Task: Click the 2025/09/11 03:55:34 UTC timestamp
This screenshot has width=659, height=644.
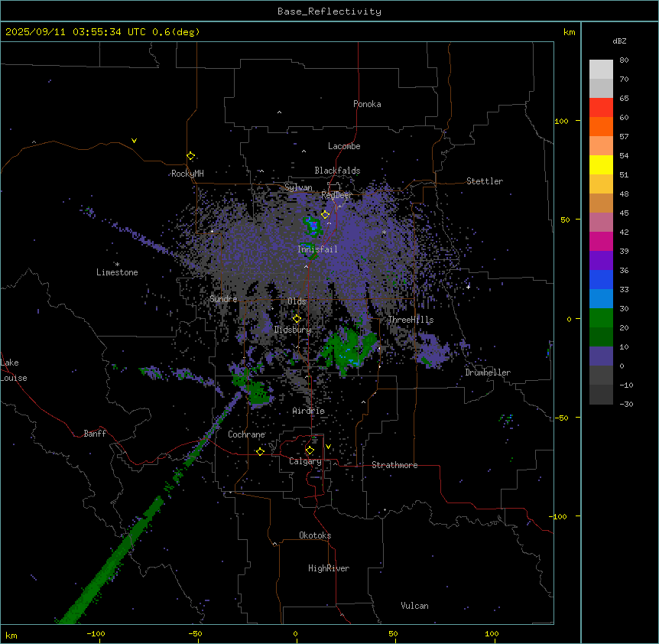Action: click(x=75, y=32)
